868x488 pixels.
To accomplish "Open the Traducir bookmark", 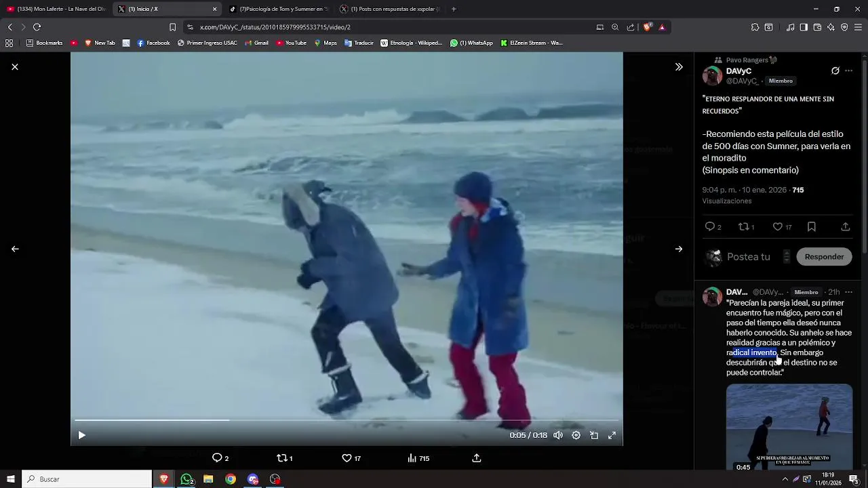I will click(359, 43).
